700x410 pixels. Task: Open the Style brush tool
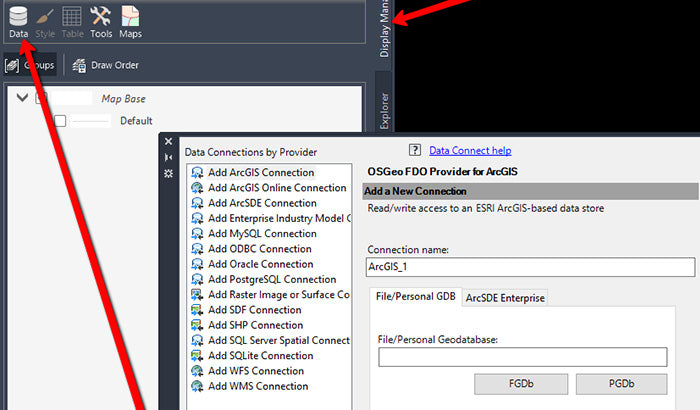click(x=45, y=22)
